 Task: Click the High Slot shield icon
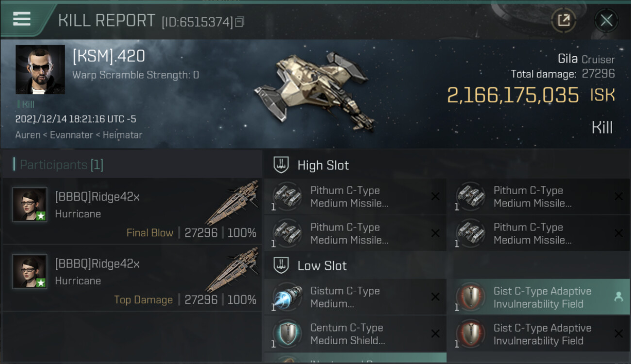click(281, 165)
